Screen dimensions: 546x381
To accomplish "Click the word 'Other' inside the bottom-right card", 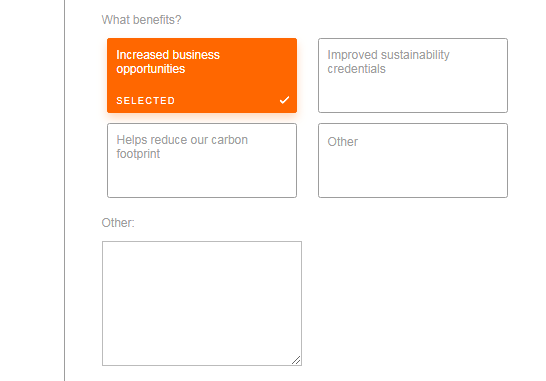I will [343, 142].
